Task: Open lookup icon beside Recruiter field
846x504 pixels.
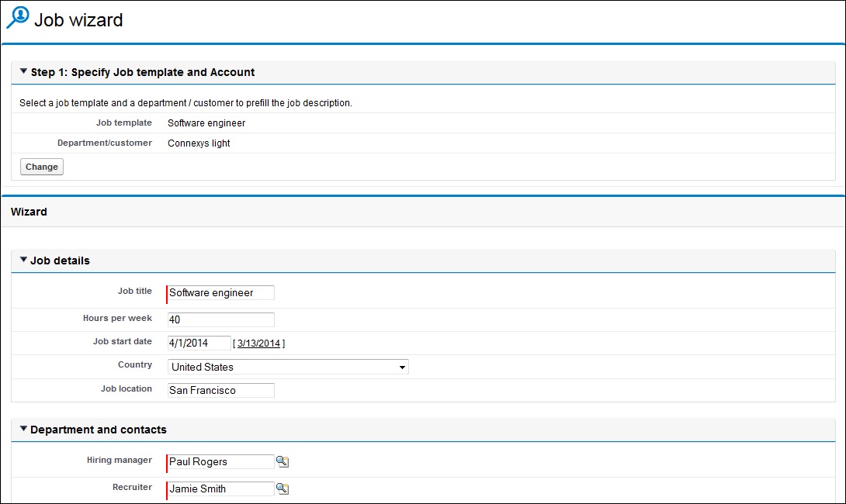Action: tap(283, 488)
